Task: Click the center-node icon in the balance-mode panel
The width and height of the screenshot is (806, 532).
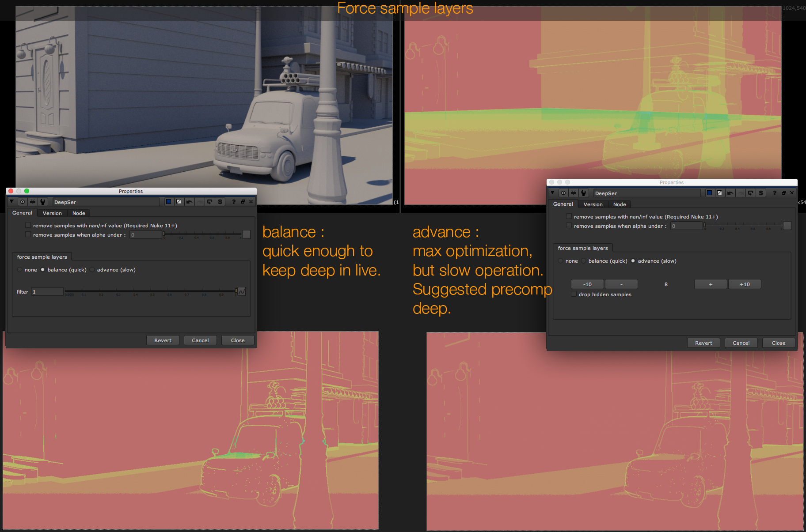Action: tap(23, 202)
